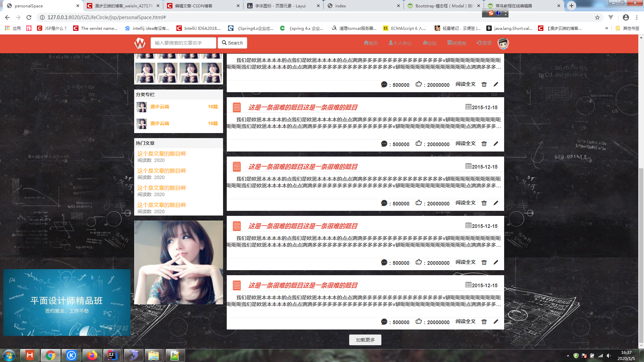Click pencil edit icon on last article

pyautogui.click(x=496, y=322)
